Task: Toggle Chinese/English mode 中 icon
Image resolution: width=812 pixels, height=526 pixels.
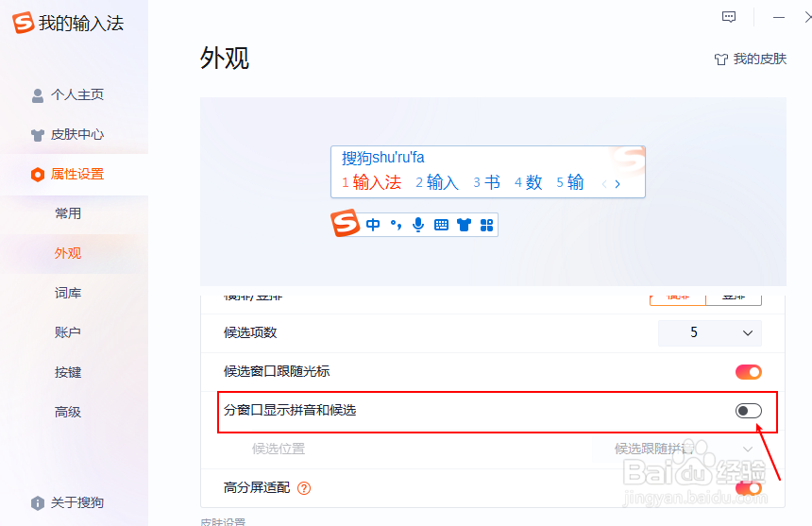Action: pos(373,225)
